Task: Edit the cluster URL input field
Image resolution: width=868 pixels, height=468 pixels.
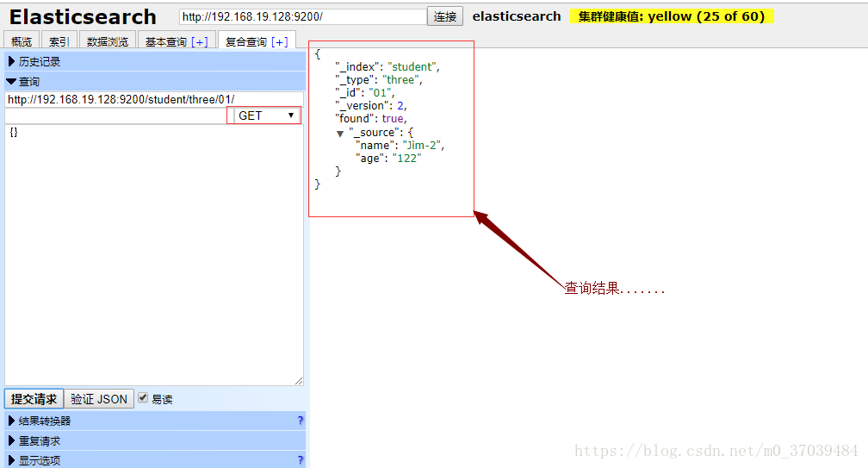Action: 303,16
